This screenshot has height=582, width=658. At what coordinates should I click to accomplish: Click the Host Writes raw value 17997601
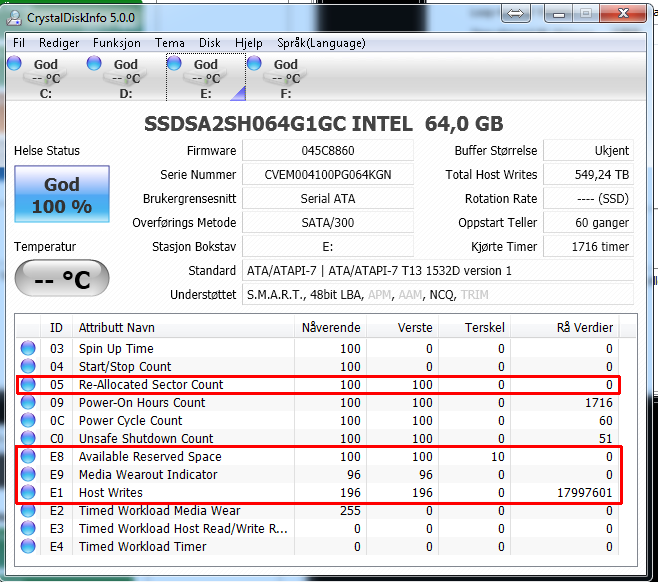pyautogui.click(x=585, y=493)
